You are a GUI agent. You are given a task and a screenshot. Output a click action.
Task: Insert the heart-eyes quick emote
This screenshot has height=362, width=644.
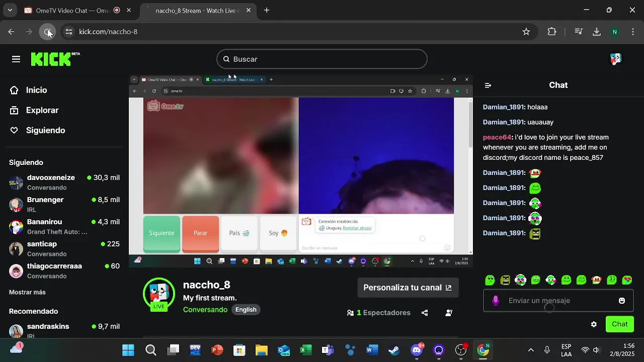[627, 280]
